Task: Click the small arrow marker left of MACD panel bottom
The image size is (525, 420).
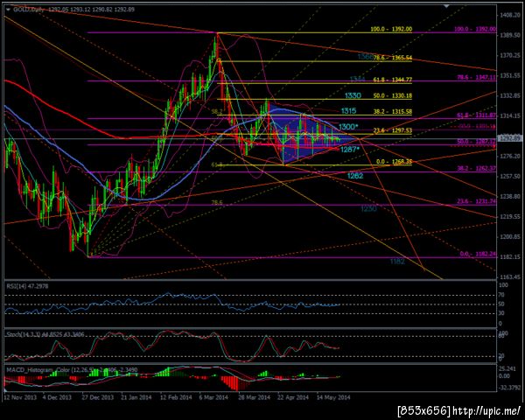Action: click(6, 390)
